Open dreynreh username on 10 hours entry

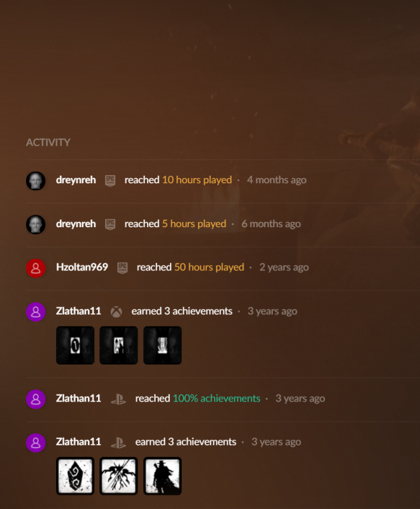click(76, 180)
